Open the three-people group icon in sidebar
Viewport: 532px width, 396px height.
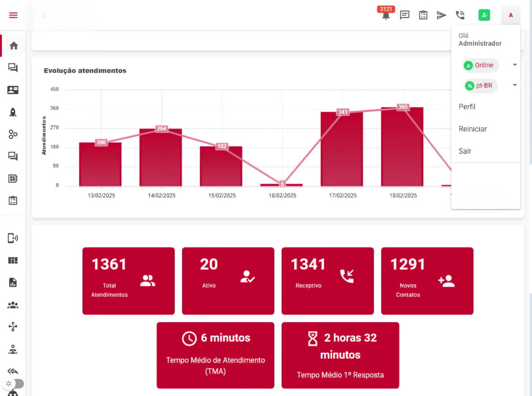(13, 305)
